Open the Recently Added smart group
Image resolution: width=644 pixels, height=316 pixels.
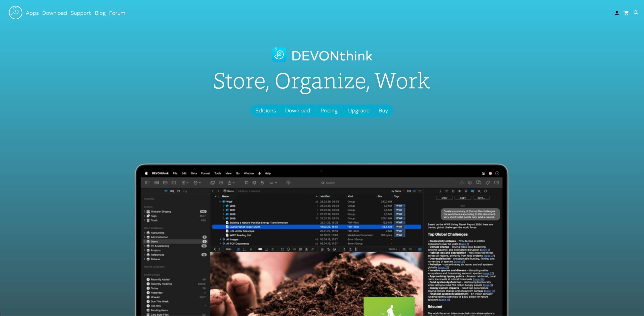pyautogui.click(x=160, y=279)
